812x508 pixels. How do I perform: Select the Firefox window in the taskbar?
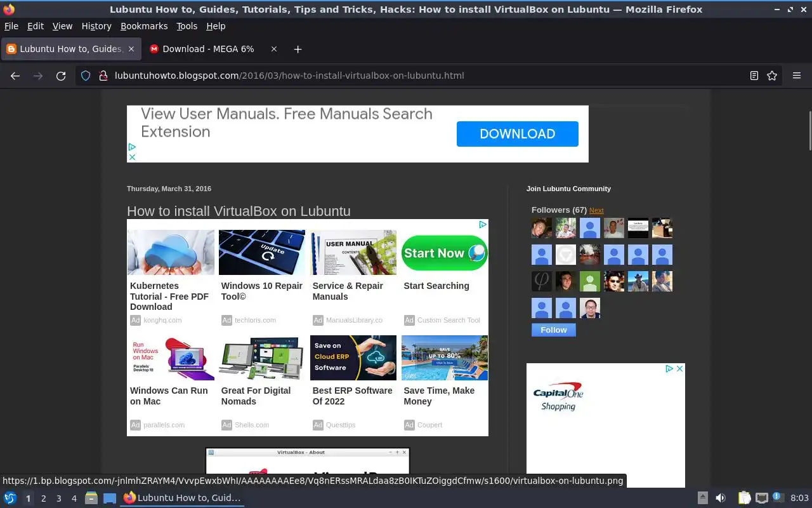pyautogui.click(x=182, y=498)
